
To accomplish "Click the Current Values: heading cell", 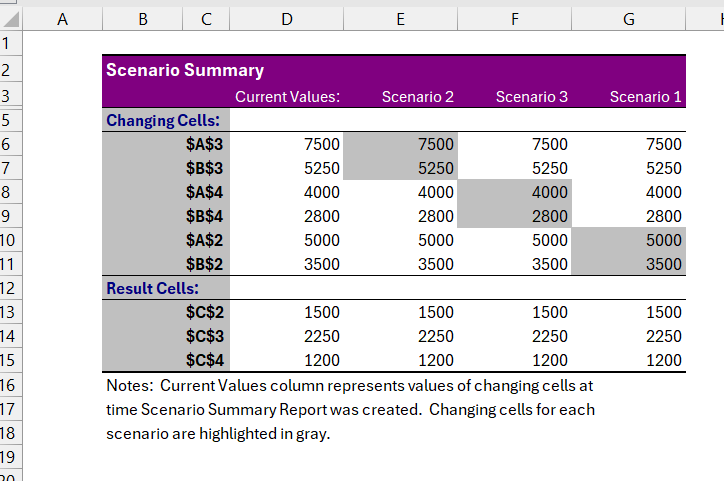I will pos(287,96).
